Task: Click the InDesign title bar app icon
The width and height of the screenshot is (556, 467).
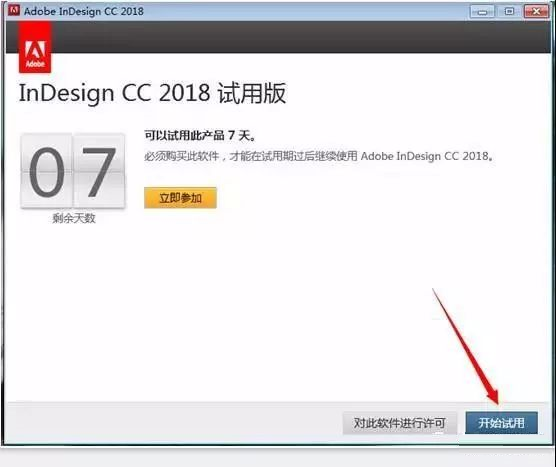Action: click(x=14, y=11)
